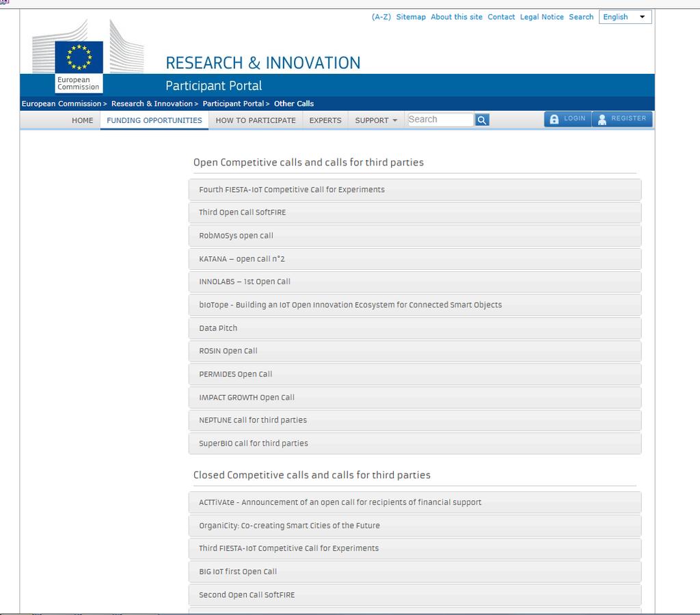Image resolution: width=700 pixels, height=615 pixels.
Task: Click Research & Innovation breadcrumb link
Action: point(152,104)
